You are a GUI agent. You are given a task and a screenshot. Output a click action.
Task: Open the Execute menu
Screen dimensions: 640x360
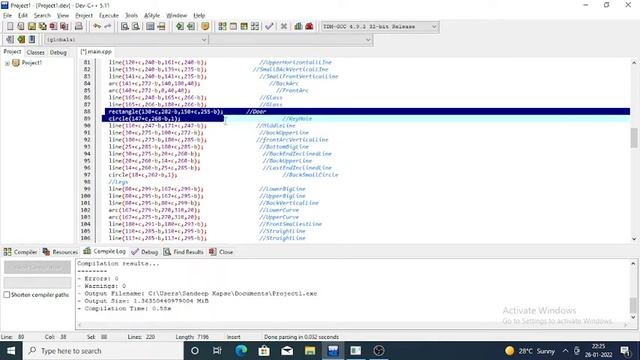tap(109, 16)
